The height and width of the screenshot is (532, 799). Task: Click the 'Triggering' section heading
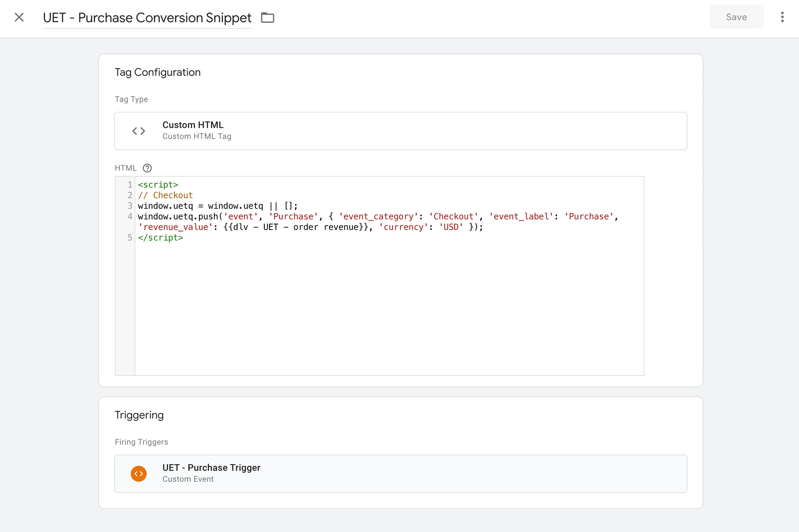pos(139,415)
